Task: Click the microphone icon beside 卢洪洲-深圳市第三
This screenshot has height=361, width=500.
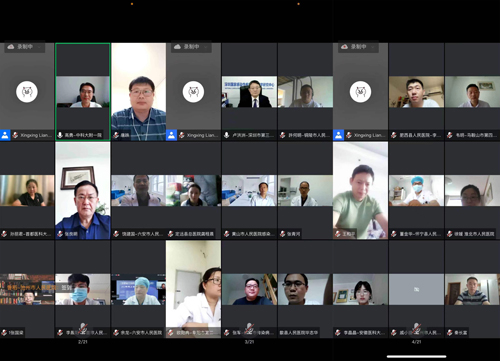Action: 227,135
